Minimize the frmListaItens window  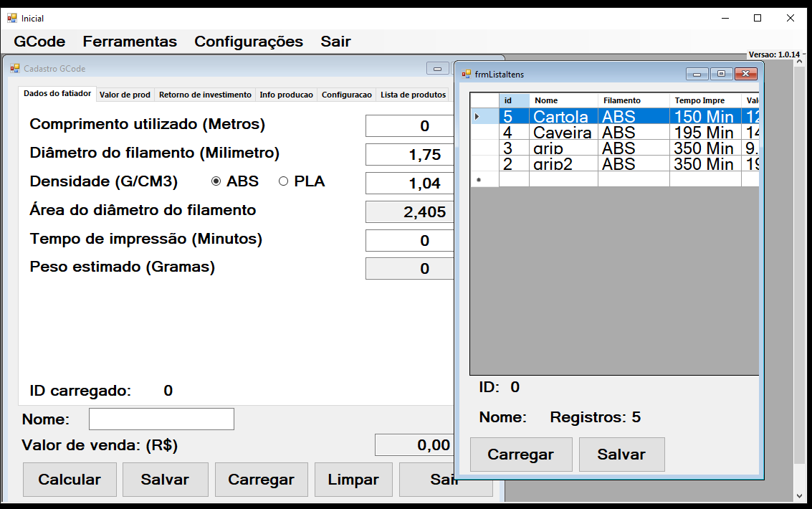(x=697, y=74)
